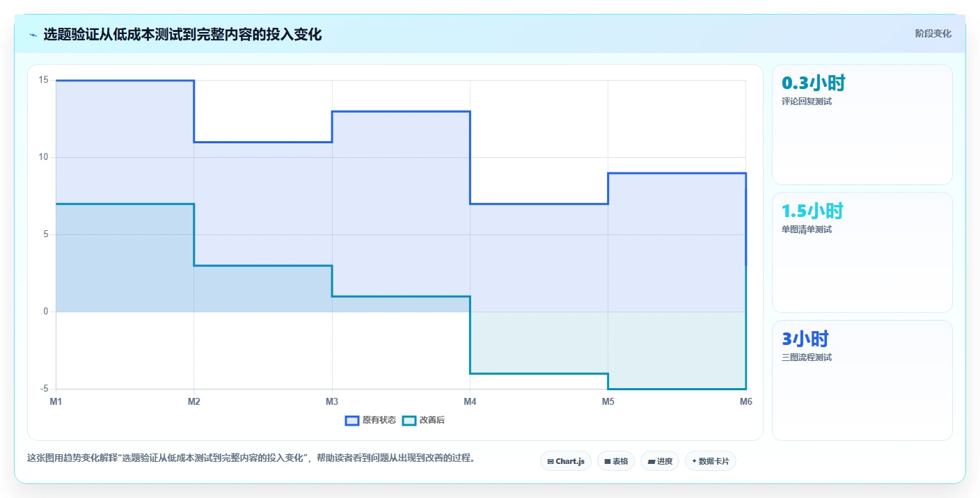Click the M1 axis label
980x498 pixels.
tap(56, 401)
